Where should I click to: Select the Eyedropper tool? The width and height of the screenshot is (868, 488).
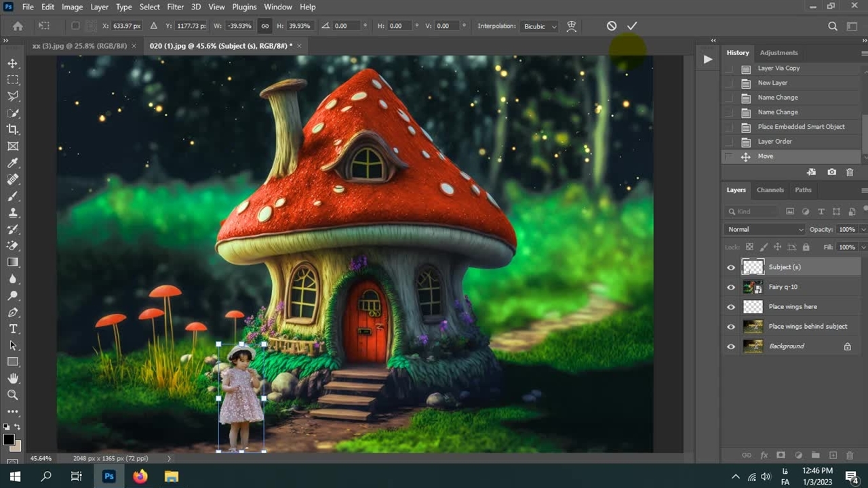[x=13, y=163]
